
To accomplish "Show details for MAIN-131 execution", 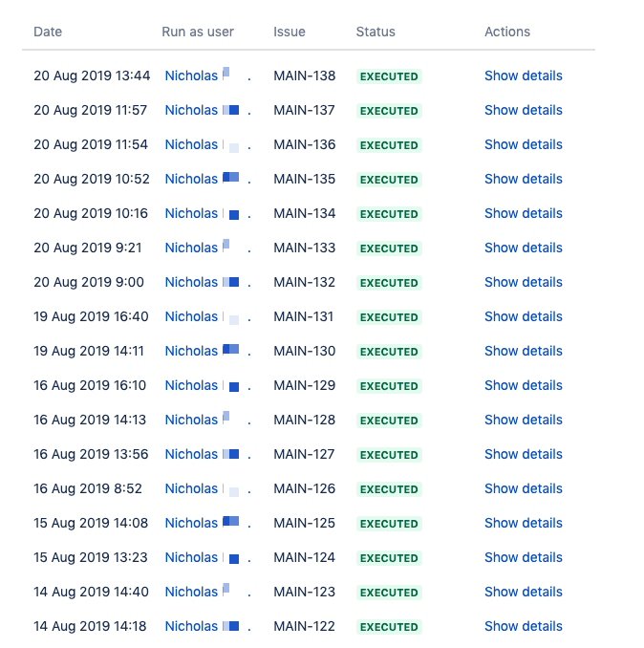I will point(523,316).
